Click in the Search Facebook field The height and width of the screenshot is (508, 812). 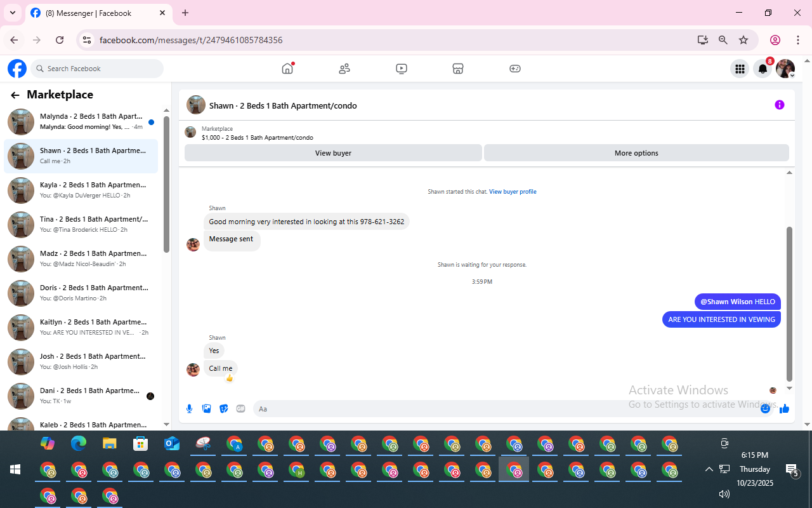coord(96,69)
